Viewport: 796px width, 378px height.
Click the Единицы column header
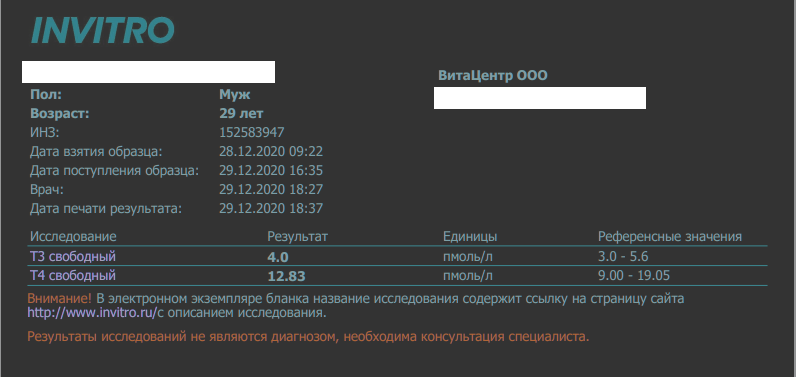click(x=470, y=236)
